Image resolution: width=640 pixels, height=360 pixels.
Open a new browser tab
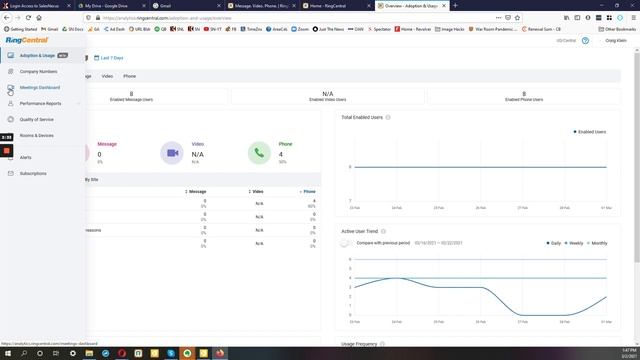(456, 6)
